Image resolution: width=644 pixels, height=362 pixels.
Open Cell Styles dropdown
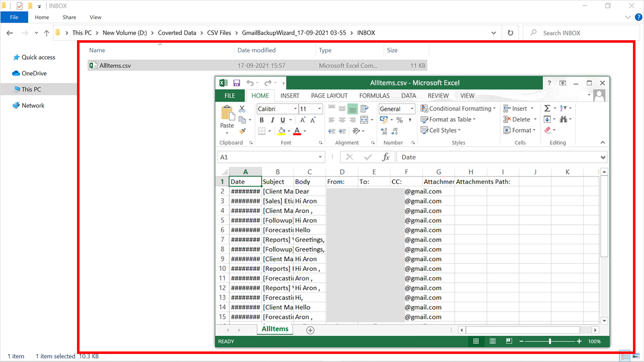tap(441, 131)
